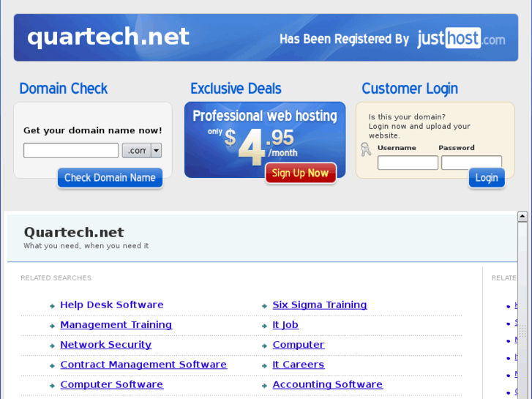The width and height of the screenshot is (532, 399).
Task: Click the Quartech.net heading in results frame
Action: tap(74, 232)
